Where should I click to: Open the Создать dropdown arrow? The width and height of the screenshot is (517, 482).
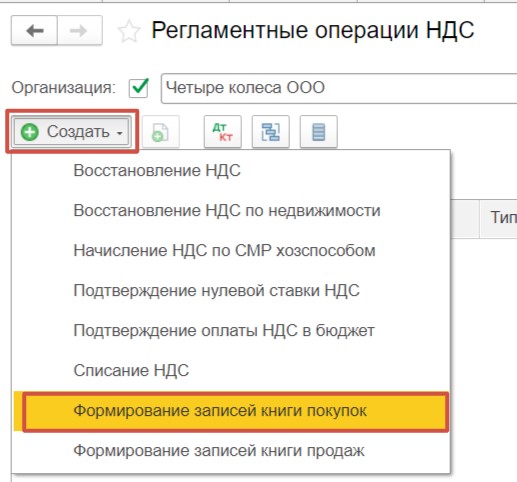coord(120,133)
